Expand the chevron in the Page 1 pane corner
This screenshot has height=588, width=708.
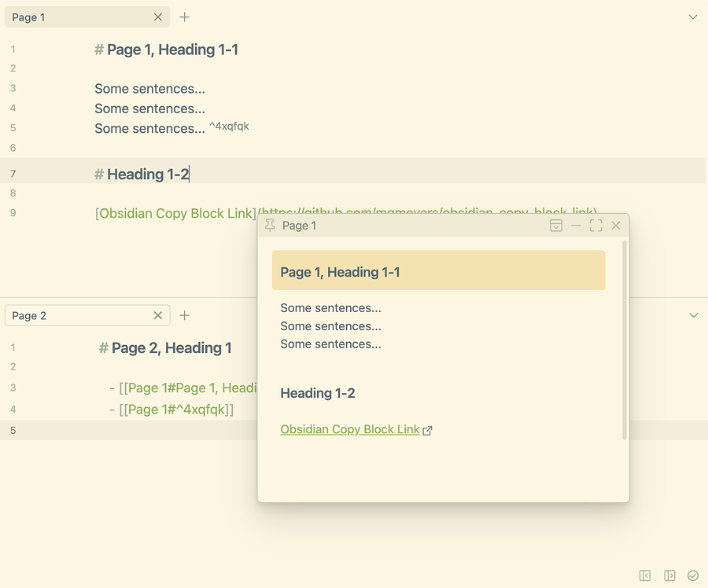pyautogui.click(x=694, y=16)
